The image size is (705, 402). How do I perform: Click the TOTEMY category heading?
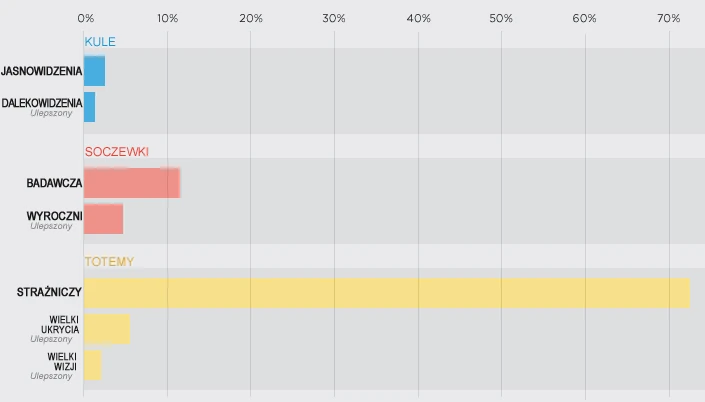pyautogui.click(x=109, y=262)
